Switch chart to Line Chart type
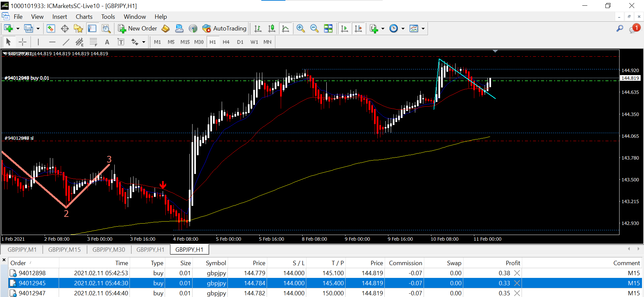This screenshot has height=297, width=644. point(285,28)
